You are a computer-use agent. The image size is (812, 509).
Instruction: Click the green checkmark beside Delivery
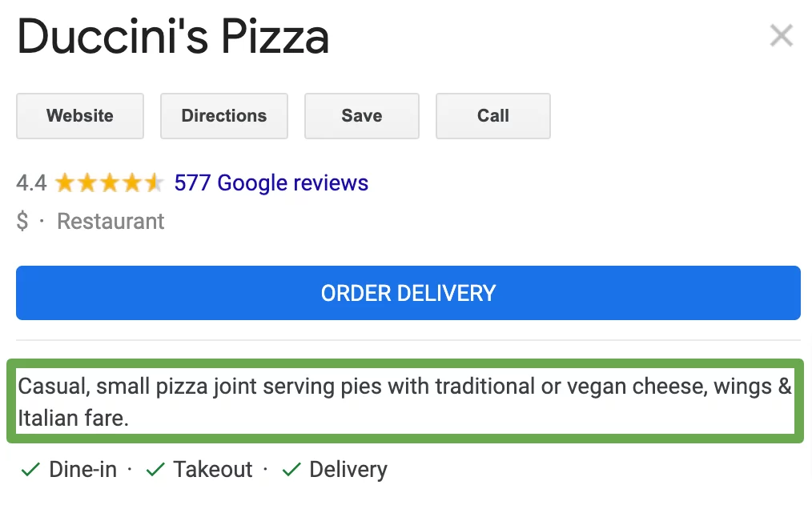pyautogui.click(x=291, y=470)
